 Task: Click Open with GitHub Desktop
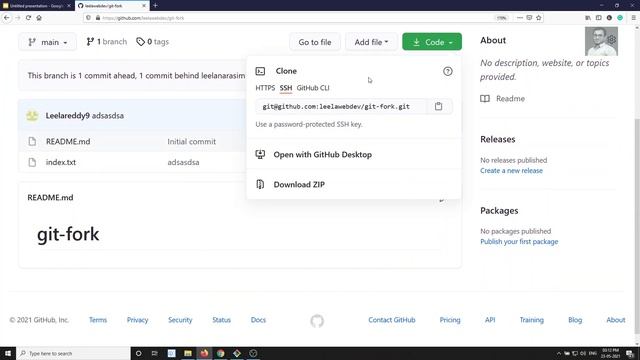tap(322, 155)
